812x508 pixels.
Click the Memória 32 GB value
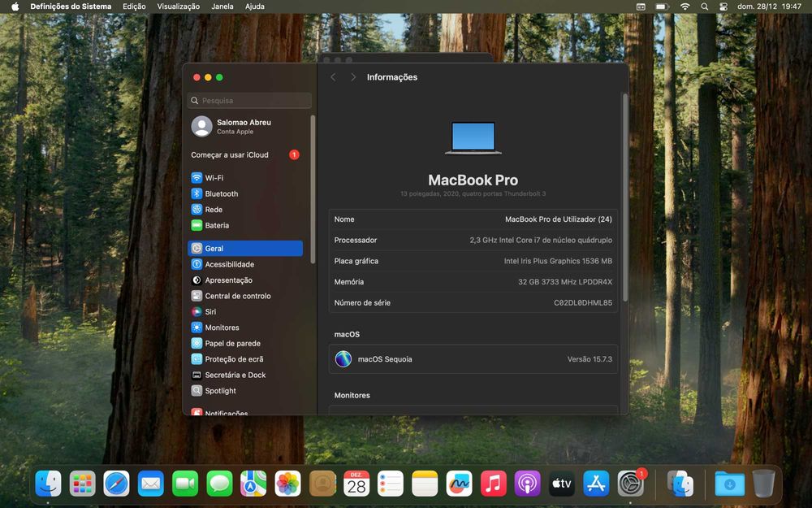pyautogui.click(x=565, y=282)
